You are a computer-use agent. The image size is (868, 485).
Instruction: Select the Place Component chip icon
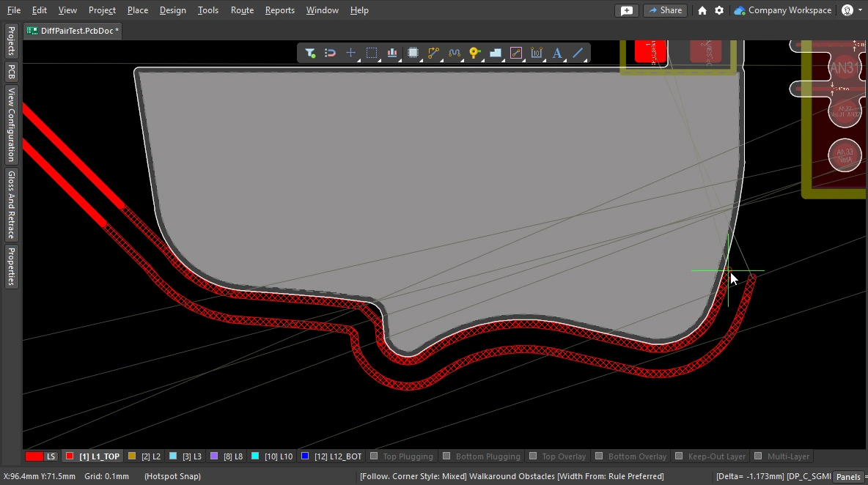point(413,53)
